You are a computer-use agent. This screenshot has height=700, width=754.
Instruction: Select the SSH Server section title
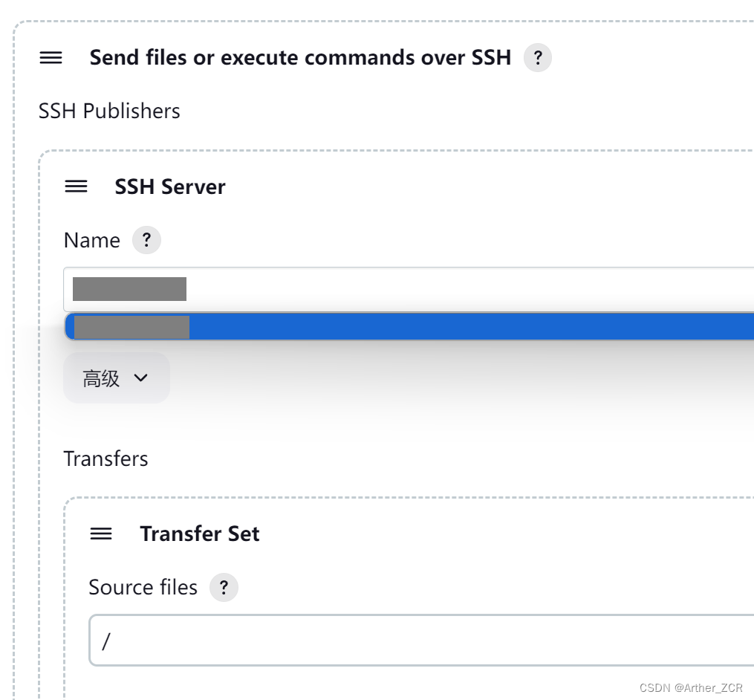pyautogui.click(x=169, y=187)
